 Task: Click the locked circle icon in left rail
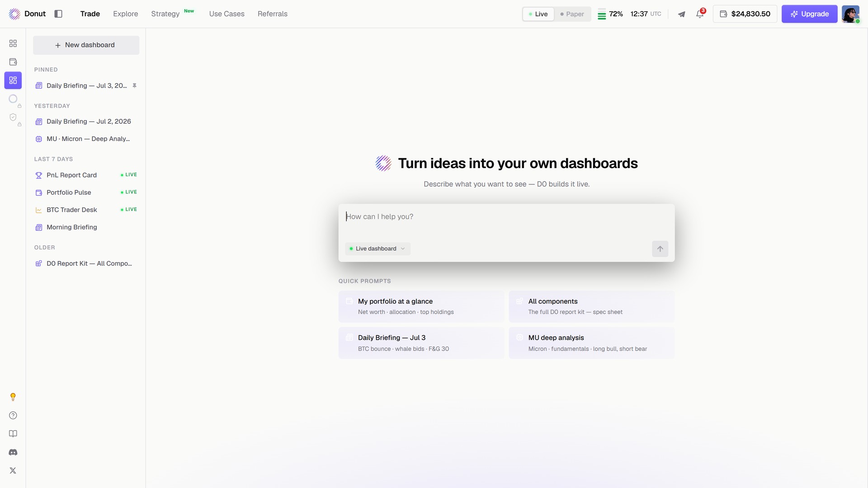point(13,99)
